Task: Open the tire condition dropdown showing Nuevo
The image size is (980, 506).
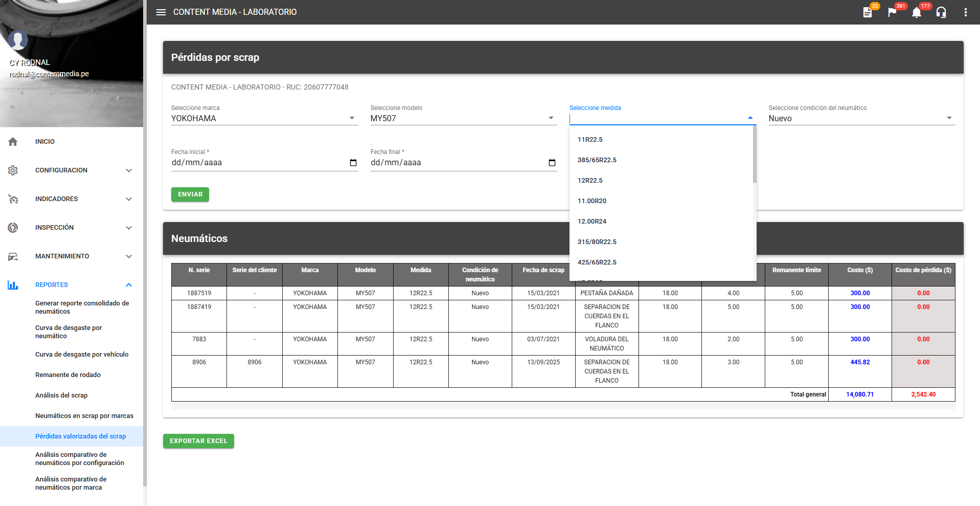Action: tap(861, 118)
